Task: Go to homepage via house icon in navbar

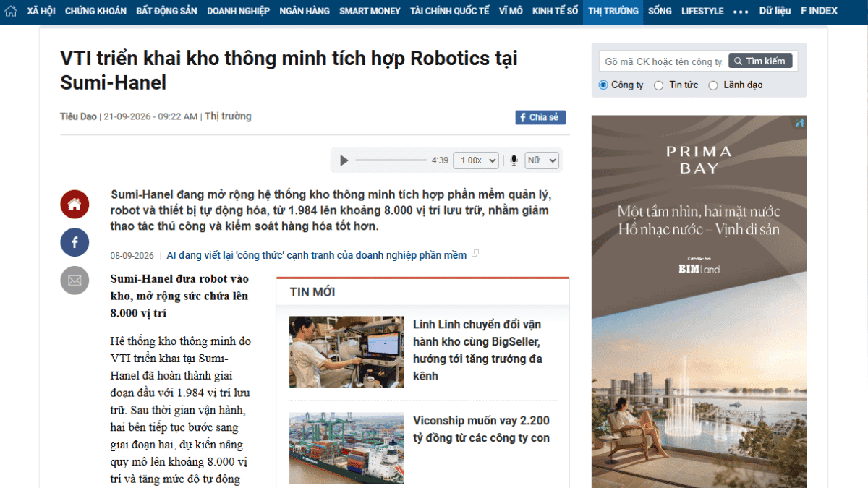Action: click(x=10, y=11)
